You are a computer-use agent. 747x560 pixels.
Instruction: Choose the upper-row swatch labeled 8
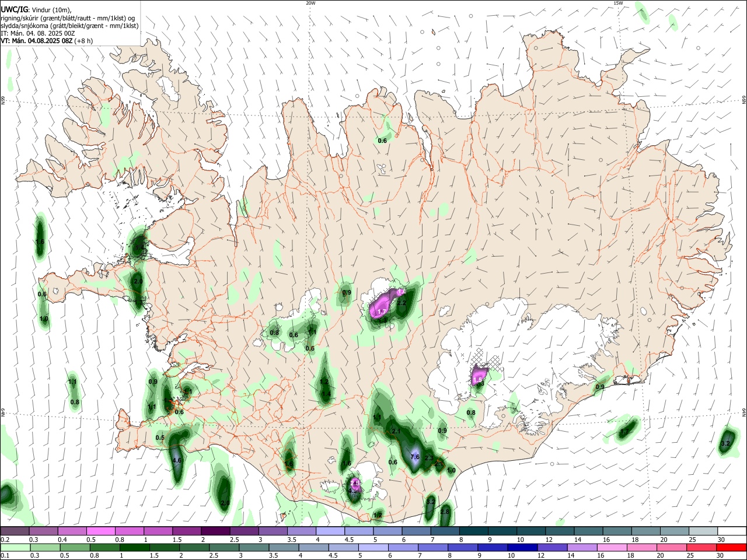[x=474, y=531]
